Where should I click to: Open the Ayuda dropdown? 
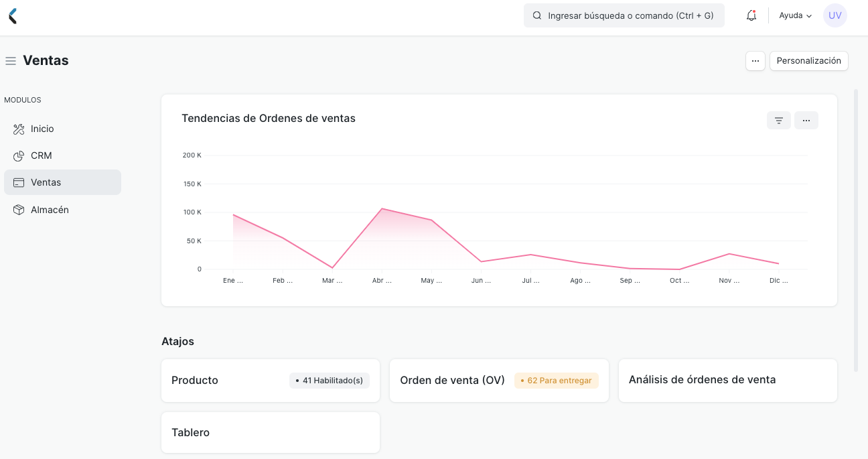point(794,15)
